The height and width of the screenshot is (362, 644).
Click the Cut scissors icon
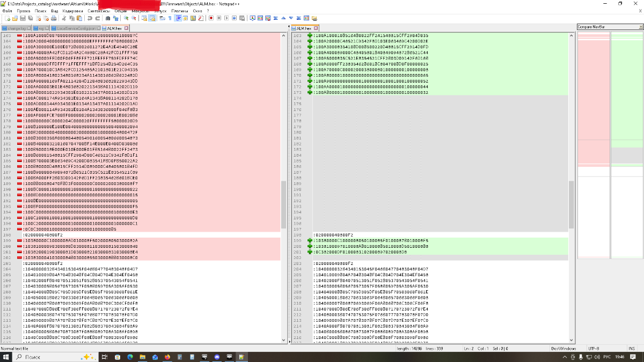[x=63, y=18]
